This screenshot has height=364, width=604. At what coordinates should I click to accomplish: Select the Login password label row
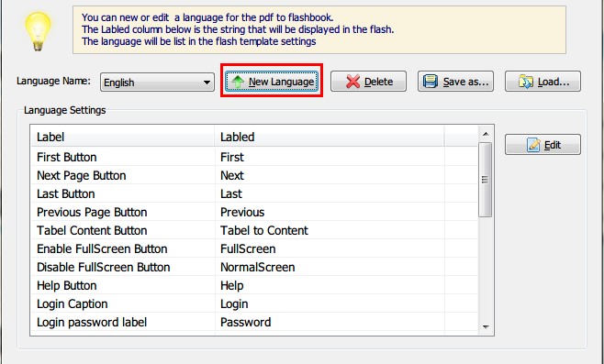pyautogui.click(x=254, y=322)
